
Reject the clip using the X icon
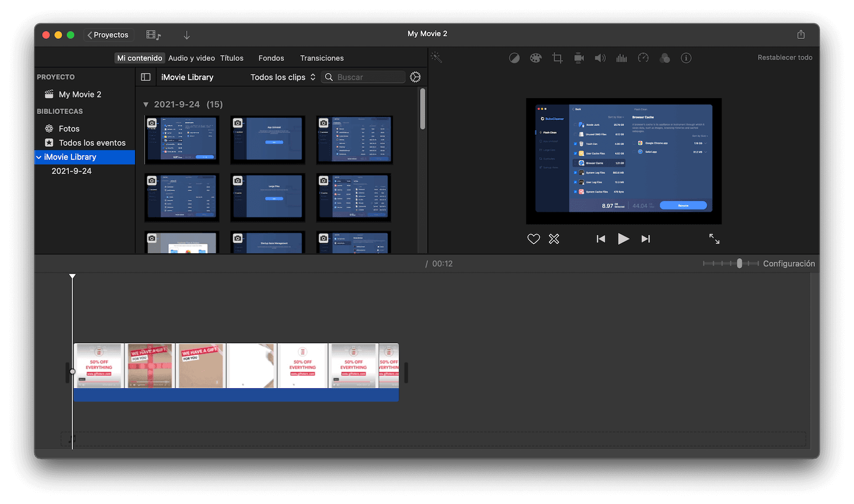pos(553,239)
